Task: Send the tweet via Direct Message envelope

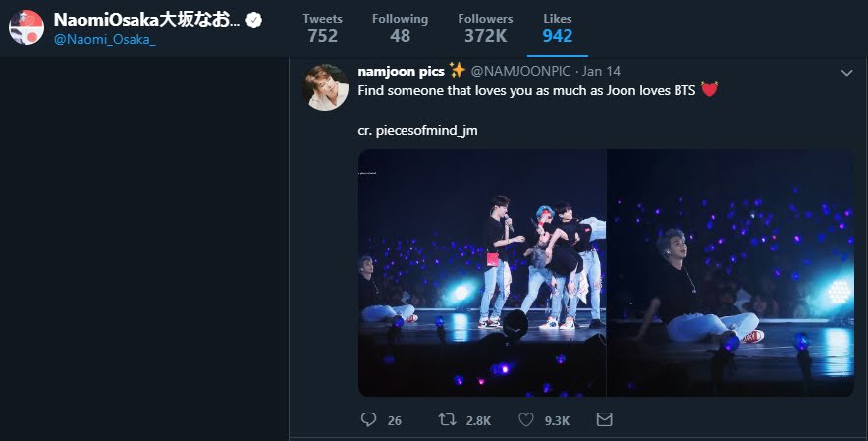Action: [604, 419]
